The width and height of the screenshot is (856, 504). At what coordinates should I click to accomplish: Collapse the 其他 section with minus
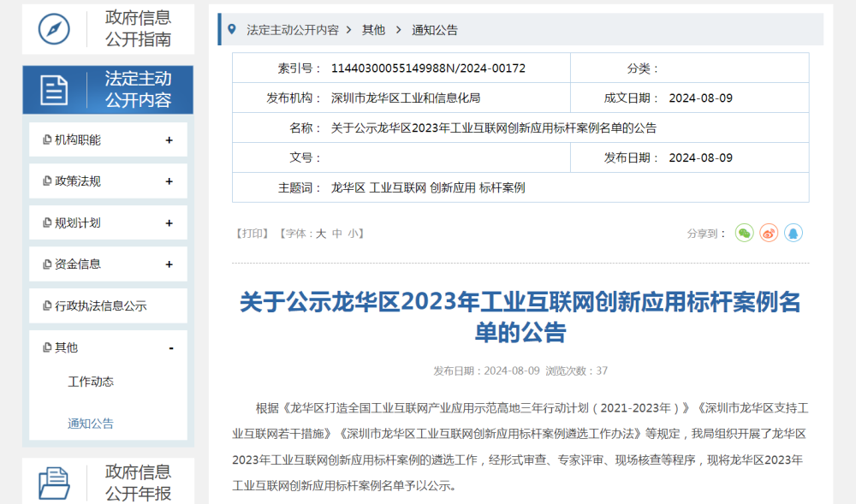coord(171,347)
